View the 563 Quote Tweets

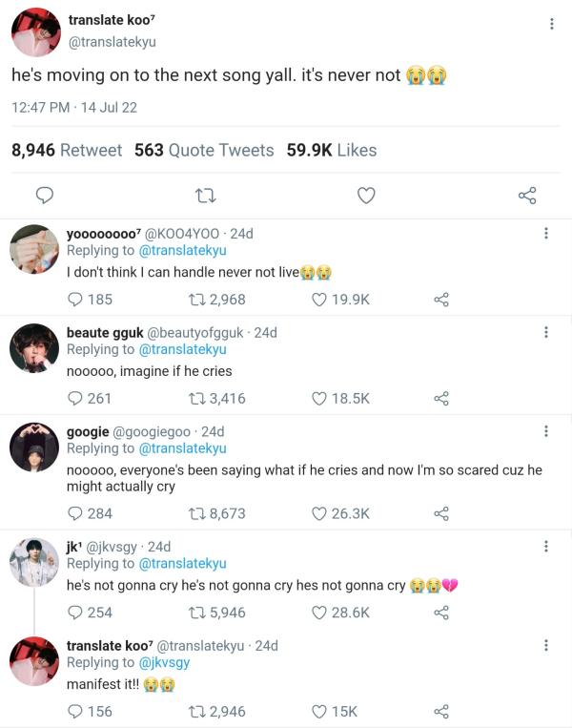click(204, 150)
